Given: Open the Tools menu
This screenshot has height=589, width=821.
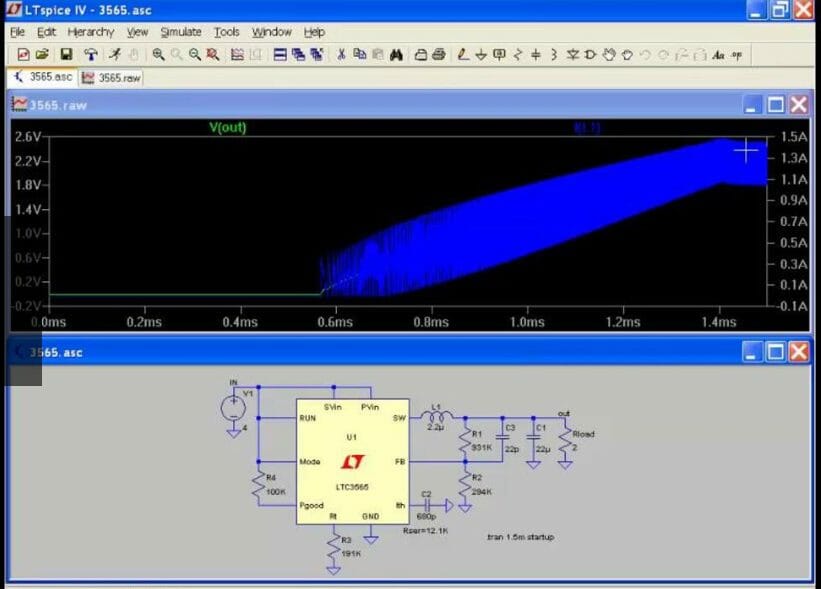Looking at the screenshot, I should click(x=226, y=31).
